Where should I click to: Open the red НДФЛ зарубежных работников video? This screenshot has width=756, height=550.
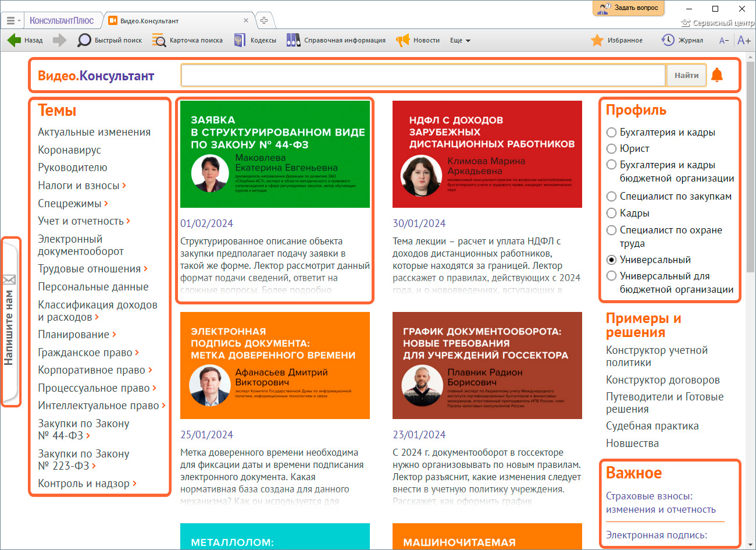click(487, 154)
